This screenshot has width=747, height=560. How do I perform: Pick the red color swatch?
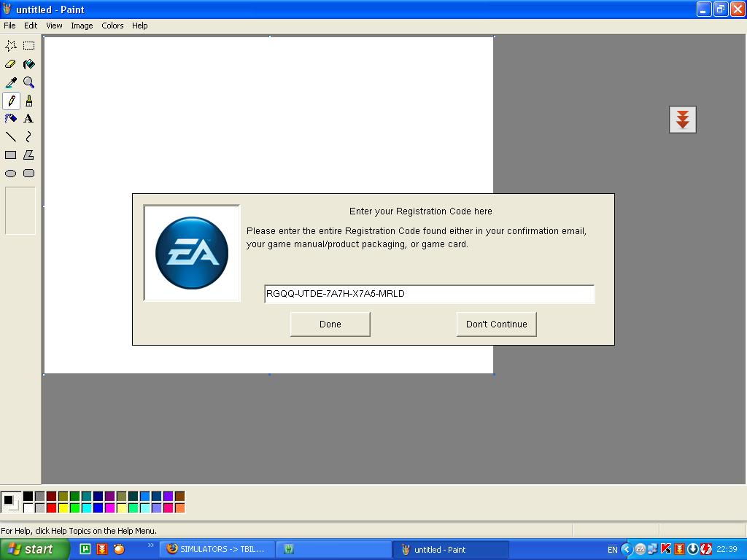click(x=52, y=508)
